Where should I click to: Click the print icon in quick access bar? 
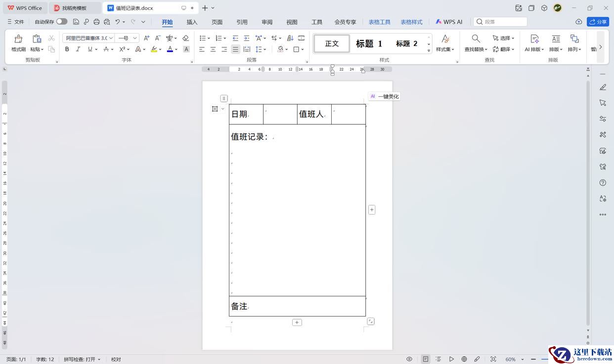(96, 22)
